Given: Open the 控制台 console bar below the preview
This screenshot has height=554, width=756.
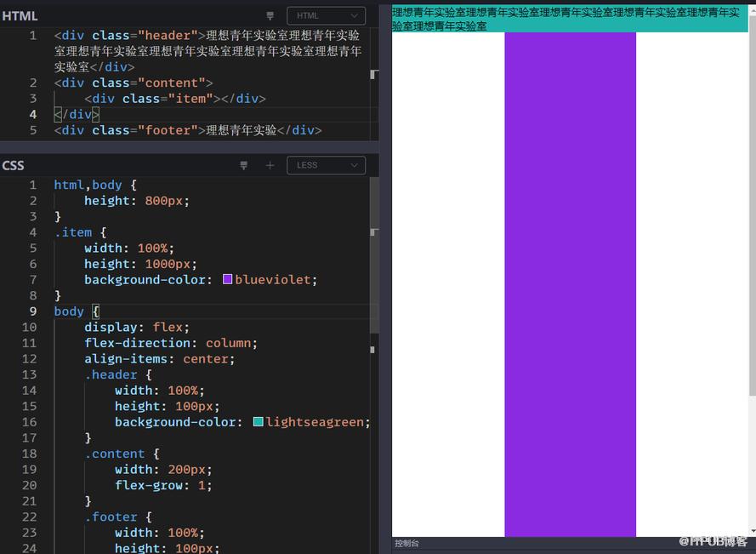Looking at the screenshot, I should [x=407, y=544].
